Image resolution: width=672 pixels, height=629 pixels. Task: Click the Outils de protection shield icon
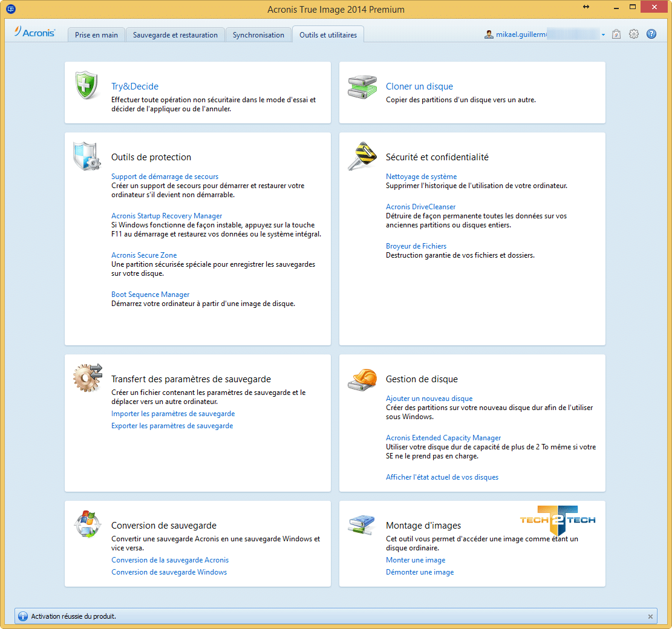click(87, 157)
